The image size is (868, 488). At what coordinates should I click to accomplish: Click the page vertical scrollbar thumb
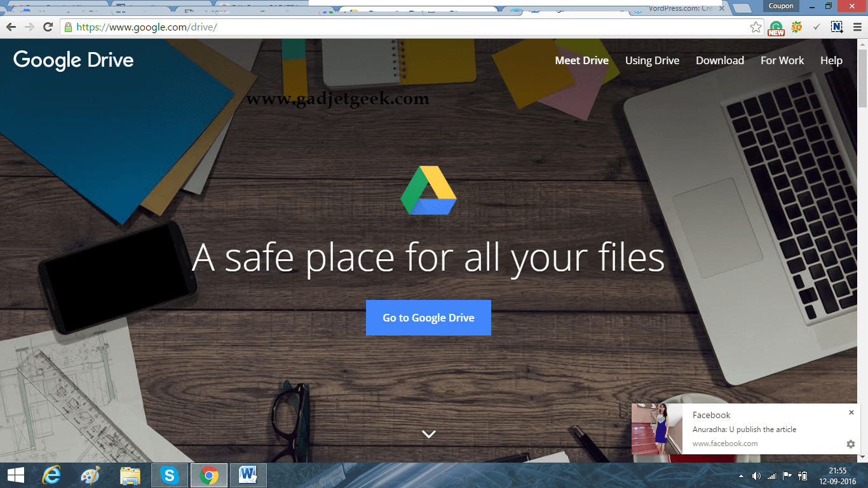click(862, 78)
